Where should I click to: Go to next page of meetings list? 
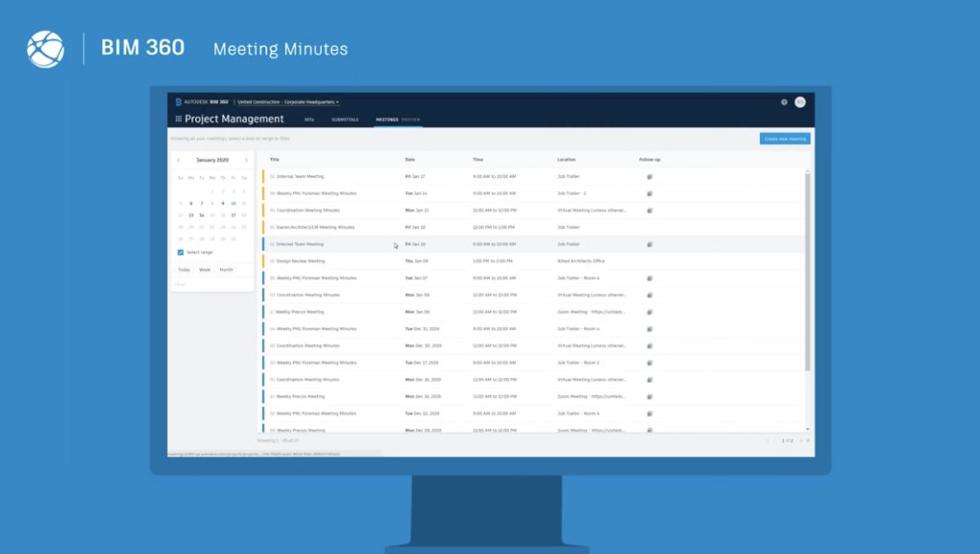click(801, 440)
